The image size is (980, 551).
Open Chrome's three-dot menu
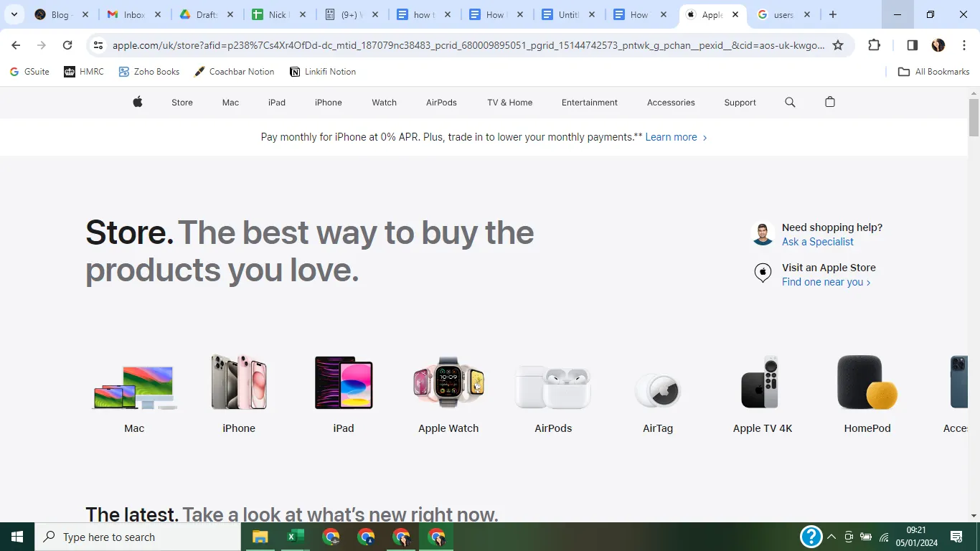coord(964,45)
